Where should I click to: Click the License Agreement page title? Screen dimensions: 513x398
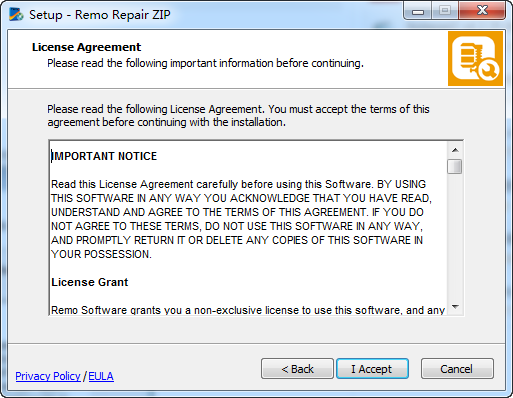[x=86, y=47]
